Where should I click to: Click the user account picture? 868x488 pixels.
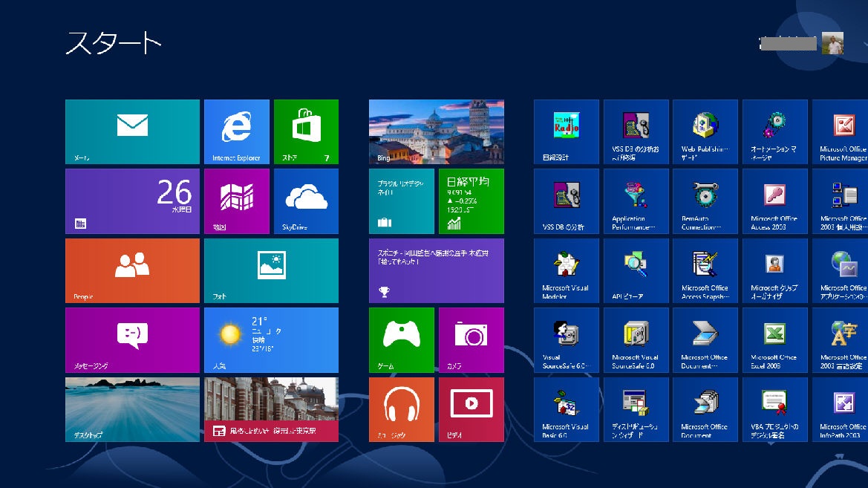click(x=832, y=43)
